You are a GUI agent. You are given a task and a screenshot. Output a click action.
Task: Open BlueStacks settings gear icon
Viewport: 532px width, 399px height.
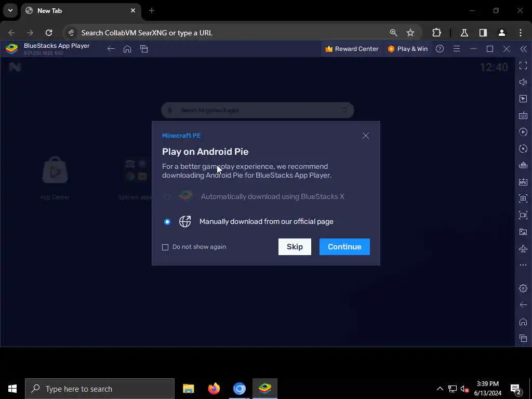pos(523,288)
